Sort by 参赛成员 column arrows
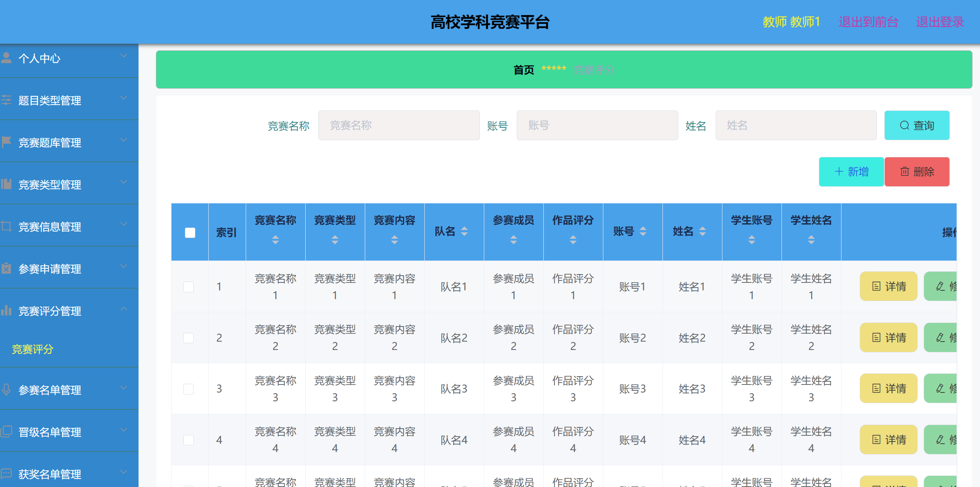The image size is (980, 487). [x=514, y=240]
